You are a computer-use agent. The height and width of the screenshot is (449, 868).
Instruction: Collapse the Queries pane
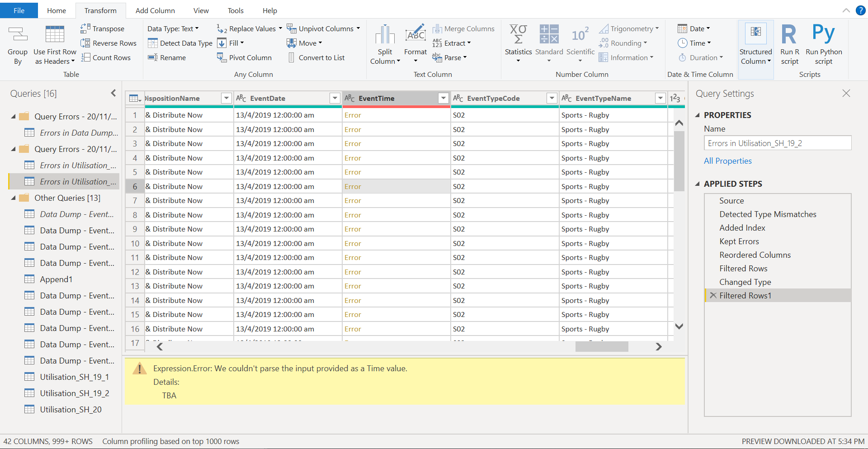point(113,93)
